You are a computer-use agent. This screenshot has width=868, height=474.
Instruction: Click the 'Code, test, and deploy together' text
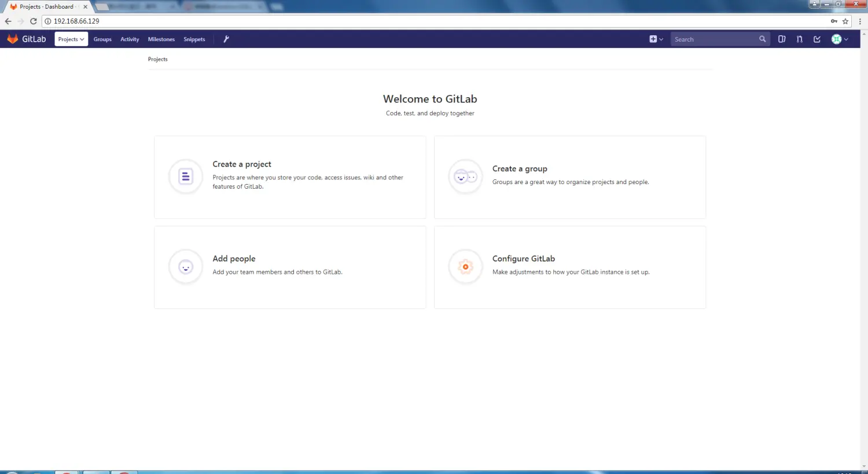point(430,113)
